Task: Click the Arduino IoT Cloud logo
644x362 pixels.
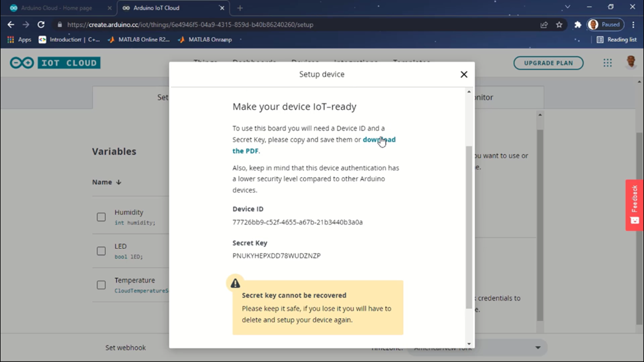Action: [x=55, y=63]
